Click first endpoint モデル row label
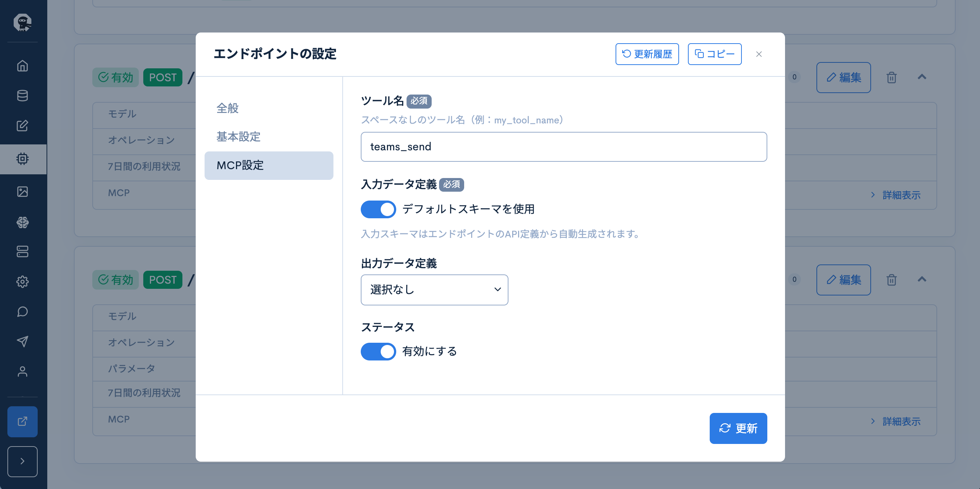Image resolution: width=980 pixels, height=489 pixels. click(122, 114)
